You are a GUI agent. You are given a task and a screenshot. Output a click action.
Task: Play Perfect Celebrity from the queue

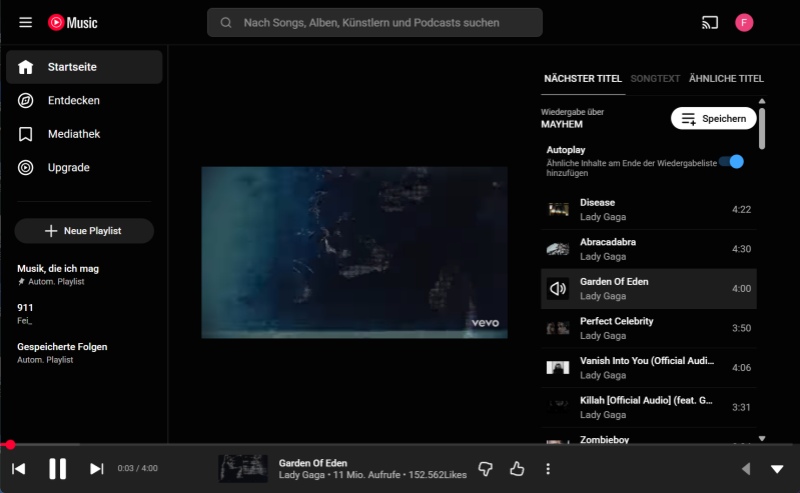pyautogui.click(x=648, y=328)
